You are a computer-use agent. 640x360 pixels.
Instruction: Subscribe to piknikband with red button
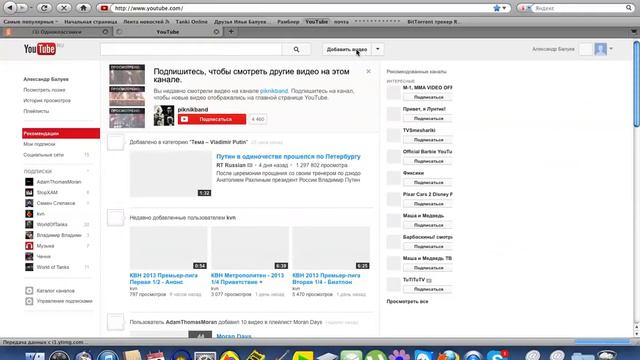212,119
